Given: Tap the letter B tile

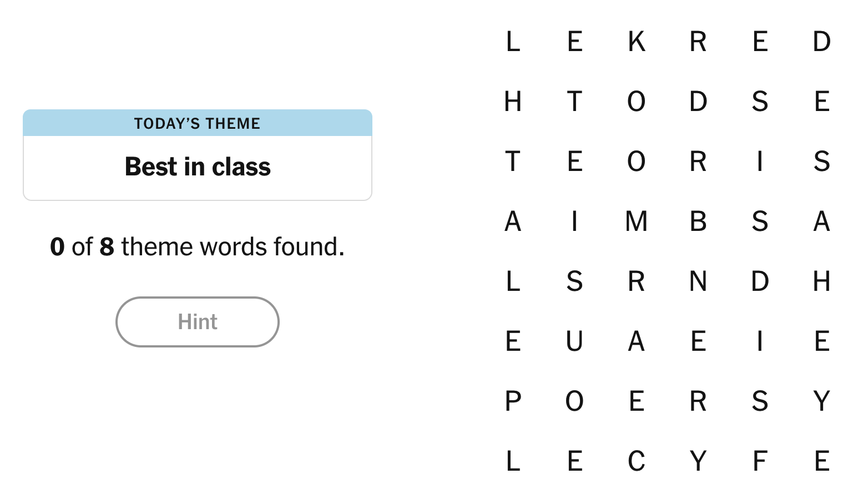Looking at the screenshot, I should (x=698, y=221).
